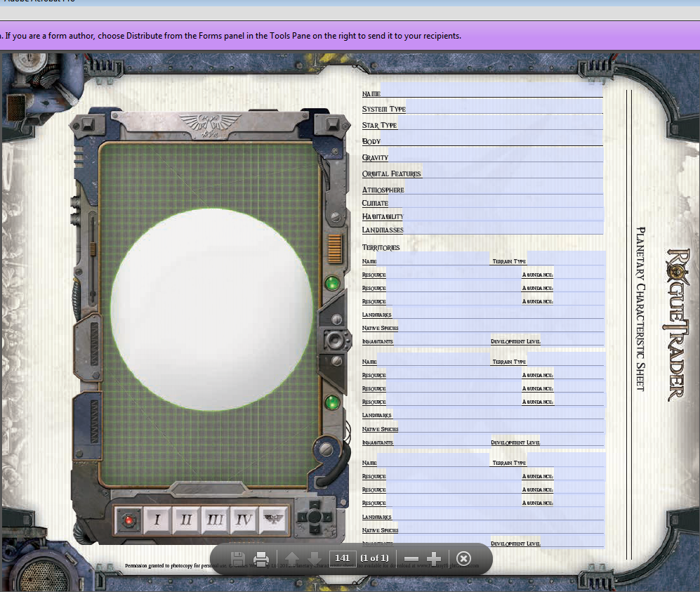Zoom in with the plus icon

[433, 558]
